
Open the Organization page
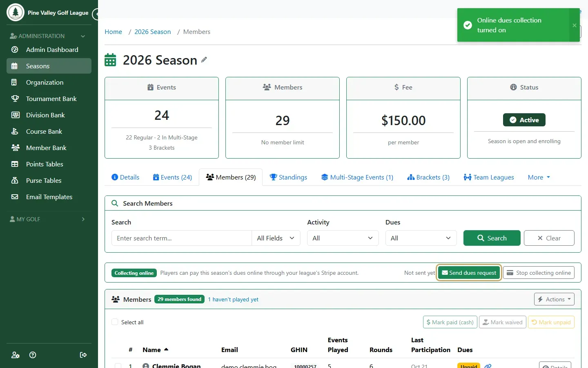pos(49,82)
